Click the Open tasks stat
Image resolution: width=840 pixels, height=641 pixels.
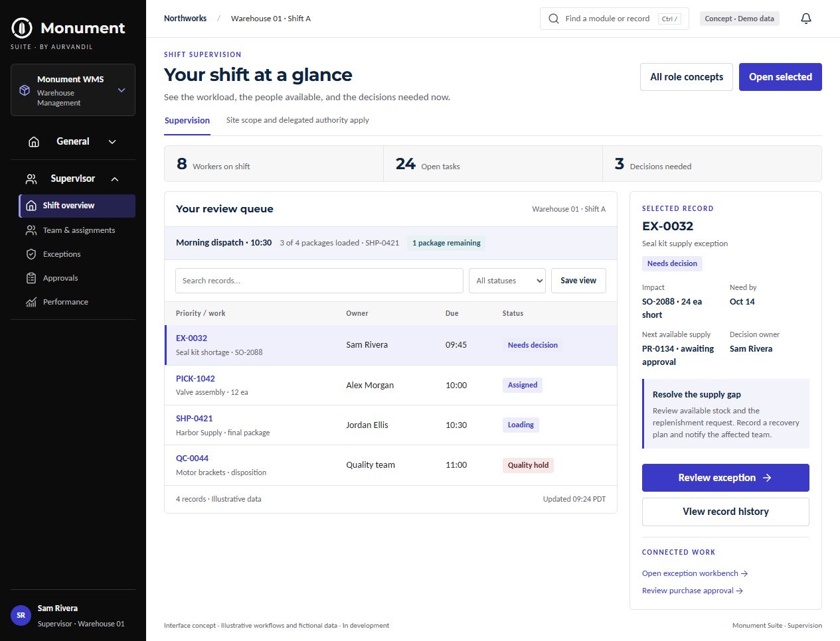(493, 164)
